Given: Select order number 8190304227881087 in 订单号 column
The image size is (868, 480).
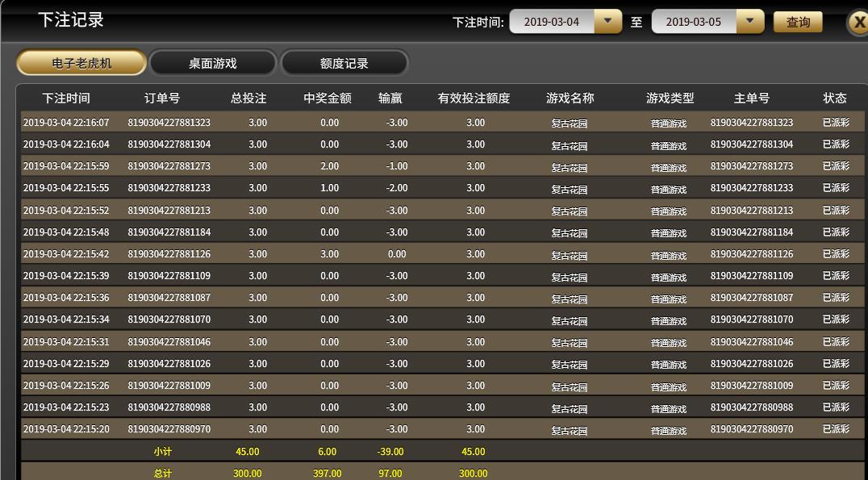Looking at the screenshot, I should (x=169, y=298).
